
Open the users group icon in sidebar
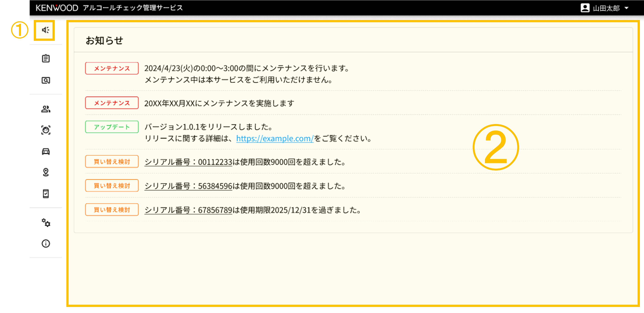[x=46, y=109]
